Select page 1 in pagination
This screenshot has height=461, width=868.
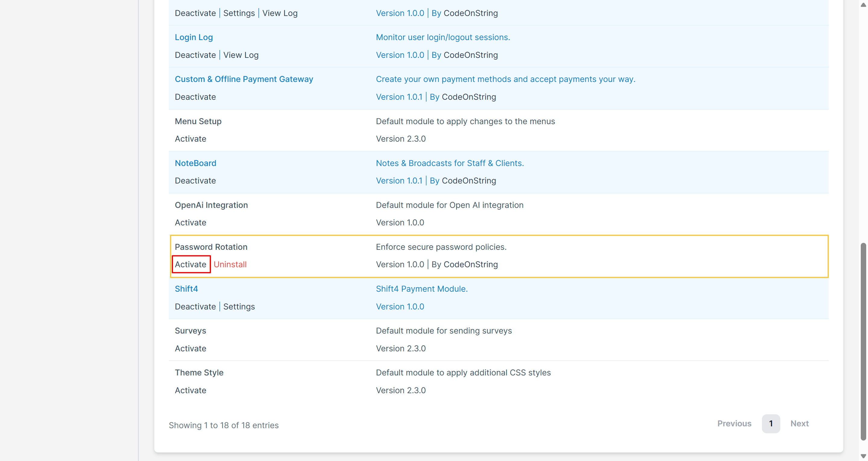(770, 424)
